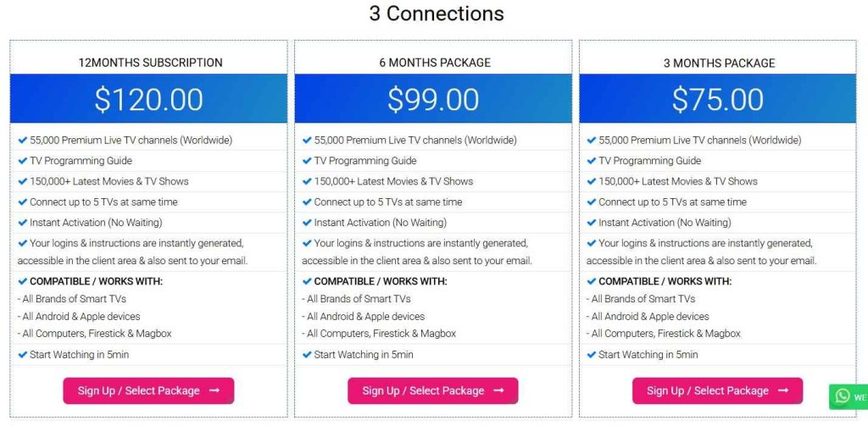Select the $120.00 price banner
The height and width of the screenshot is (426, 868).
[x=148, y=99]
